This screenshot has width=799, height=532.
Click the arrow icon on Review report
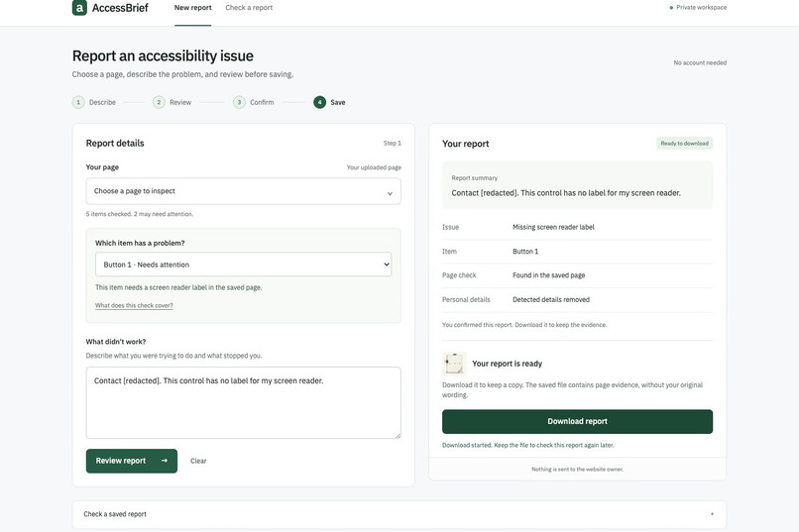click(x=165, y=461)
